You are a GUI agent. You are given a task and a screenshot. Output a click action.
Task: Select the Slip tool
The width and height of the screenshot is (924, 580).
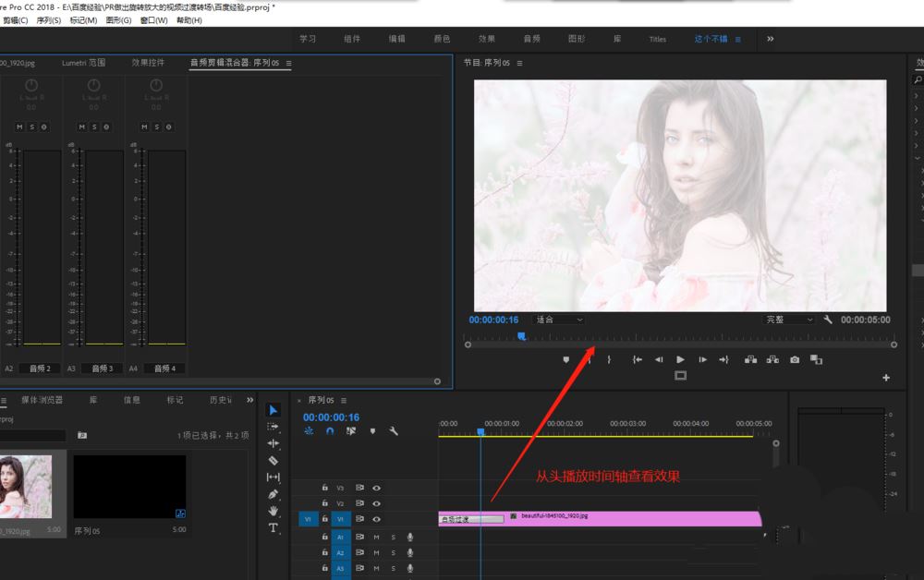click(273, 477)
